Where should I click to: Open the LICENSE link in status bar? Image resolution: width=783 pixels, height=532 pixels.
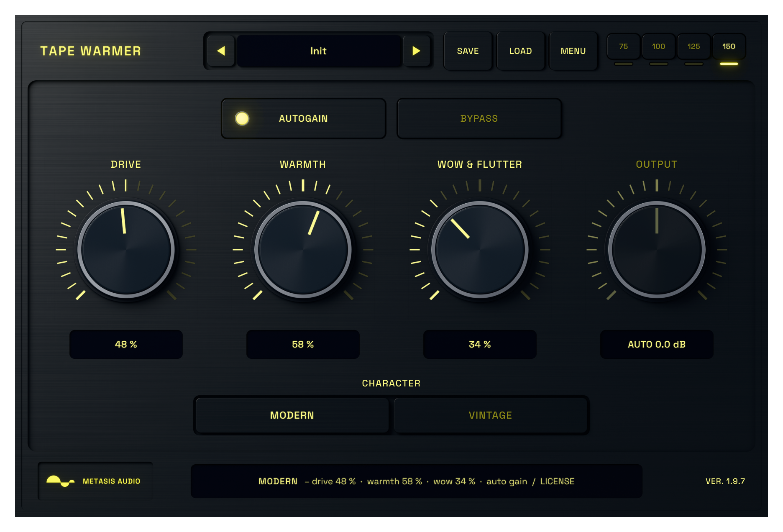tap(557, 481)
